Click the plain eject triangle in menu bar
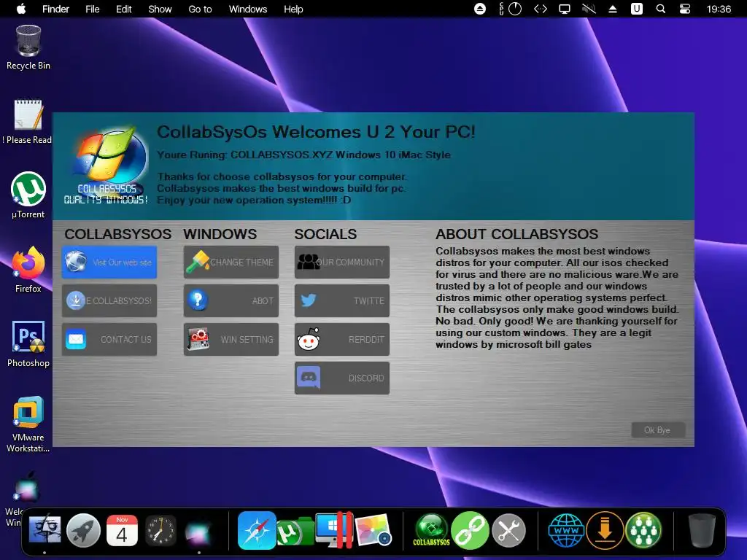The height and width of the screenshot is (560, 747). tap(613, 9)
